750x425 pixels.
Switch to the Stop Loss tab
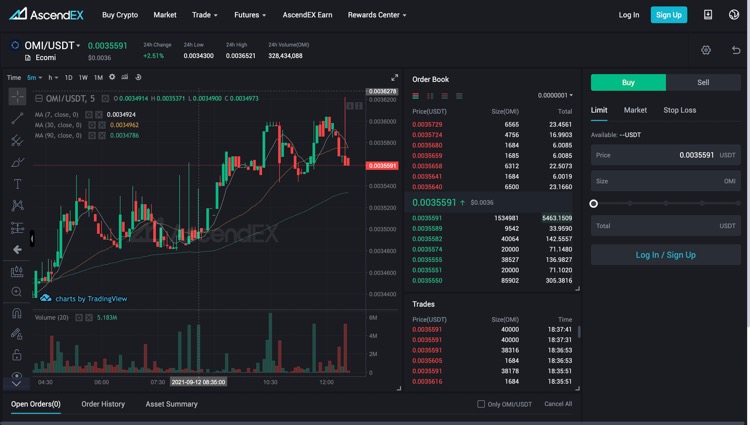[679, 110]
